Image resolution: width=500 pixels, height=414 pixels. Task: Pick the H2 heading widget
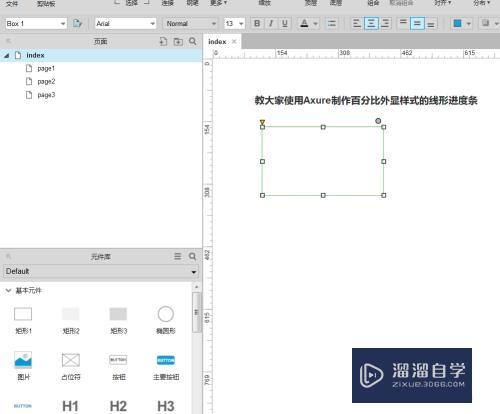point(118,406)
